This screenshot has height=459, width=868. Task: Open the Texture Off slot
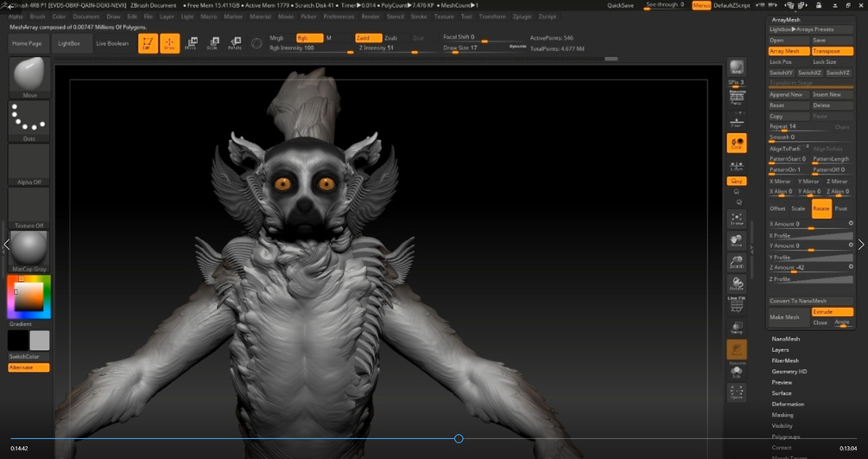coord(29,207)
